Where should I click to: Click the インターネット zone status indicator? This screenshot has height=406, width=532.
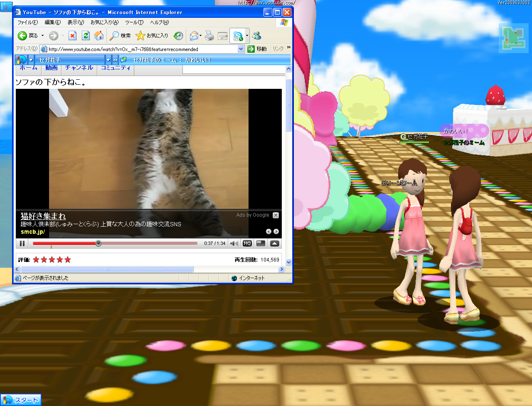coord(248,278)
